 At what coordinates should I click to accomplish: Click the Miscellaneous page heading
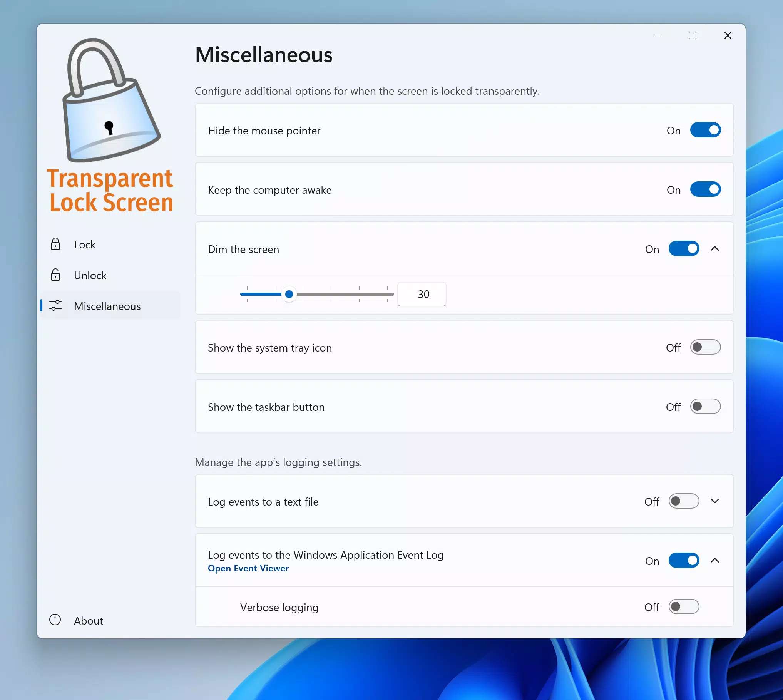[264, 55]
